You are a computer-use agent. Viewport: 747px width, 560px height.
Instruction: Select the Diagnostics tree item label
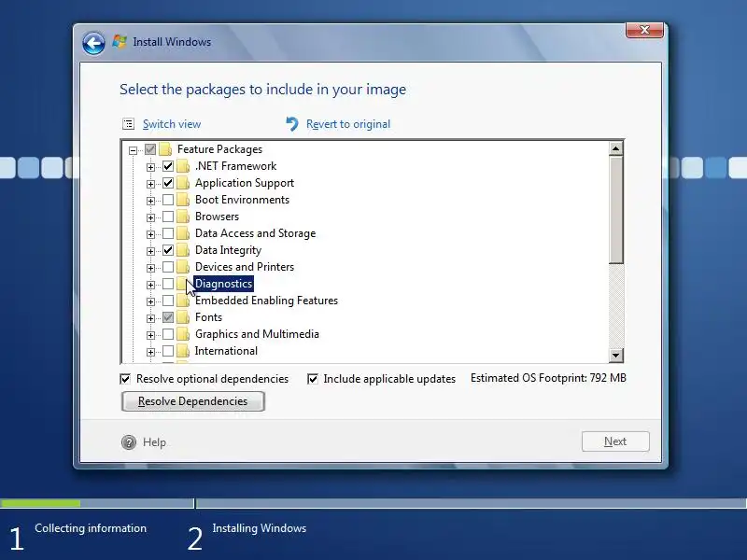click(x=223, y=284)
